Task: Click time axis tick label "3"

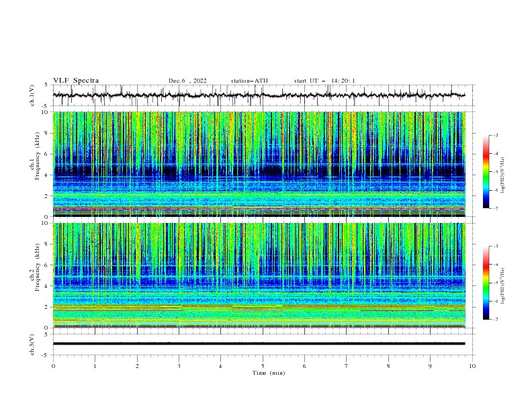Action: (179, 366)
